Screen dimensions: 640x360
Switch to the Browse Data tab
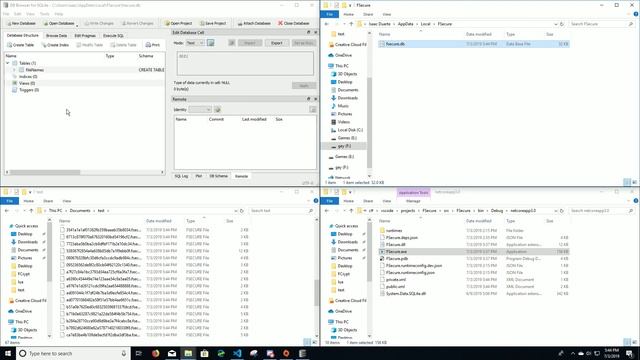click(x=56, y=36)
